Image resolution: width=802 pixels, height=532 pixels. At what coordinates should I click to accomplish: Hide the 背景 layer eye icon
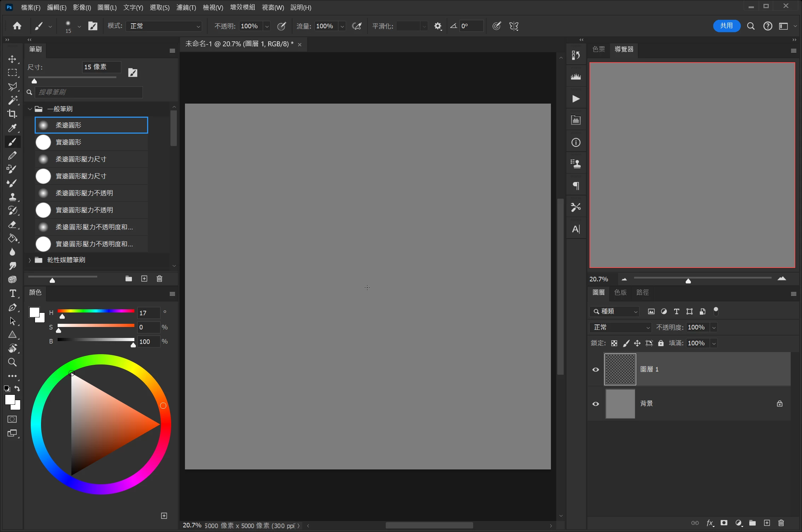(596, 404)
